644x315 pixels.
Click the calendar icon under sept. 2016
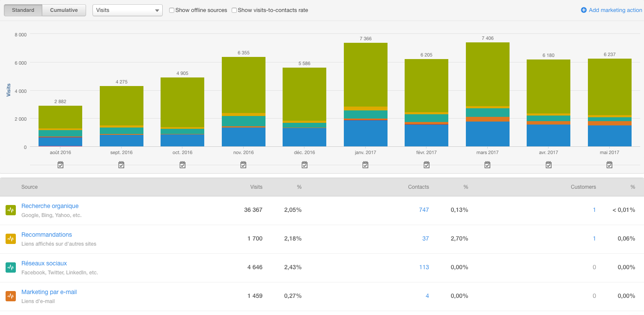[121, 165]
